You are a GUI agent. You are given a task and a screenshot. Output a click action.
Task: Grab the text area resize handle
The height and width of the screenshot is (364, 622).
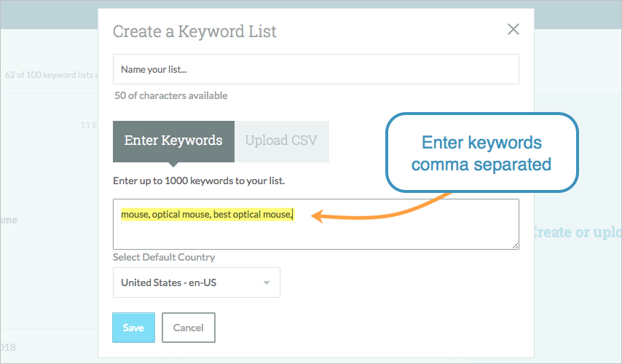pyautogui.click(x=515, y=246)
